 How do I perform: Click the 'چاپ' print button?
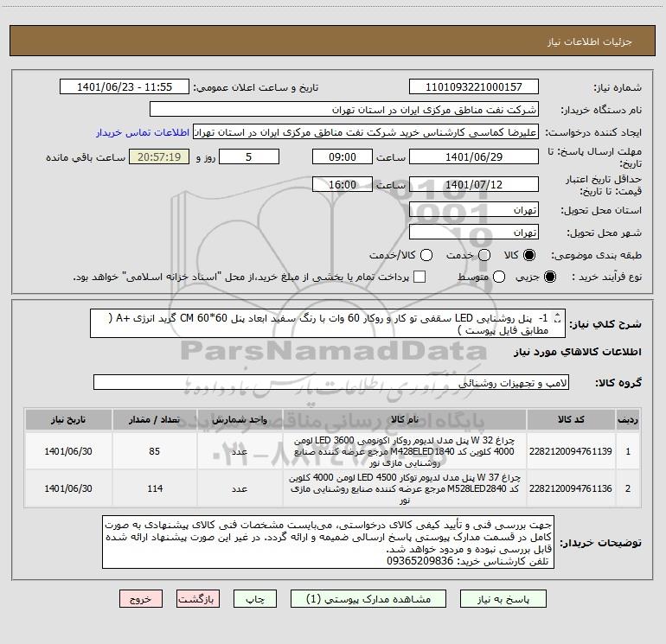pos(255,598)
